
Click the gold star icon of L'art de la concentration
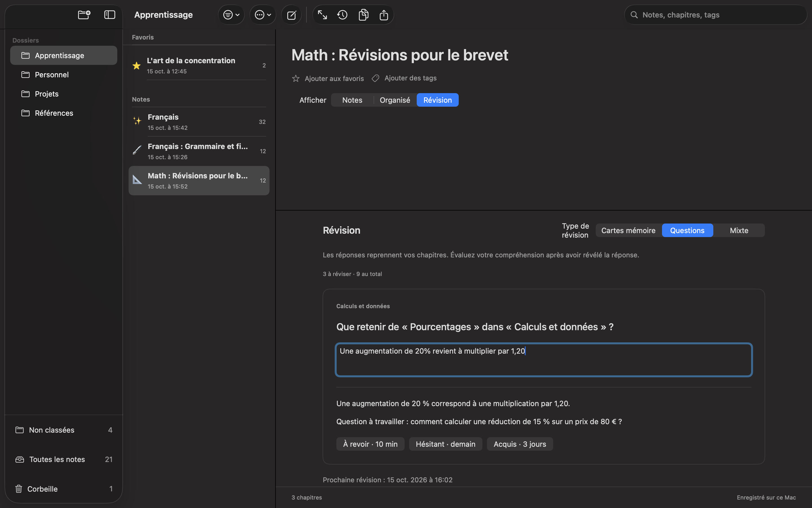[x=136, y=65]
